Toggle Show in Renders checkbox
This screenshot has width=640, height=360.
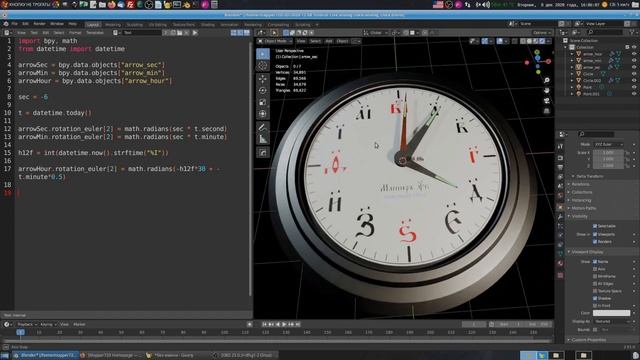595,242
